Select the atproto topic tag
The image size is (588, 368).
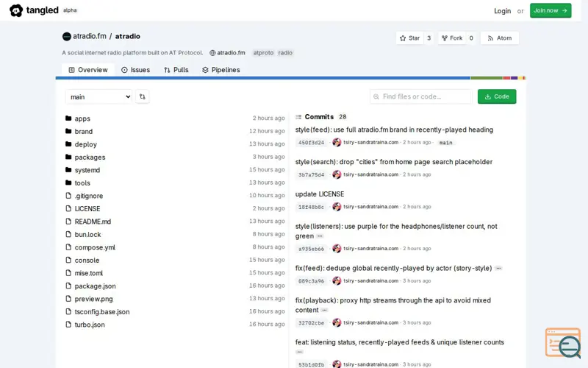[263, 52]
